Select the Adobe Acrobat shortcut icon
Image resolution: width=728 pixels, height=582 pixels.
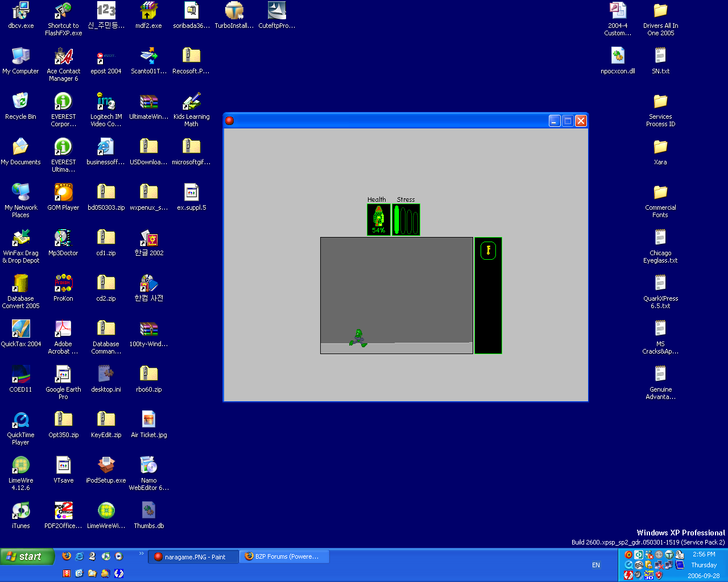(63, 337)
